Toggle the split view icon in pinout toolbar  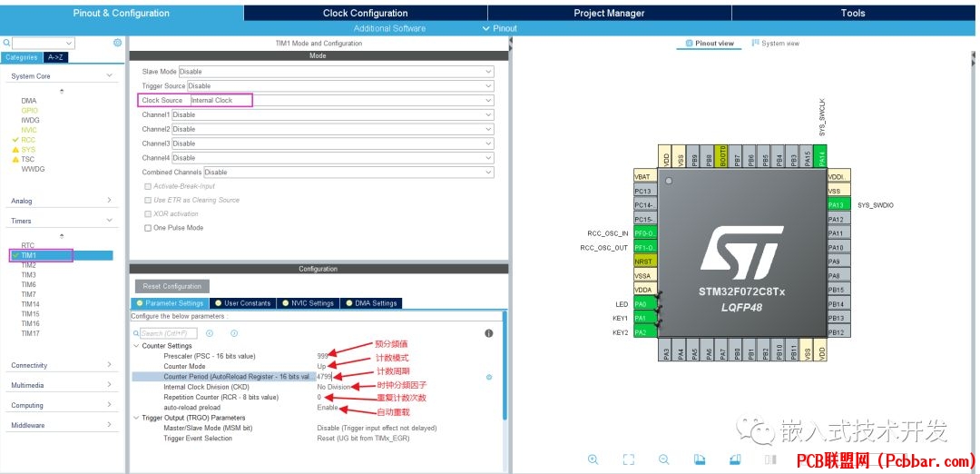770,459
